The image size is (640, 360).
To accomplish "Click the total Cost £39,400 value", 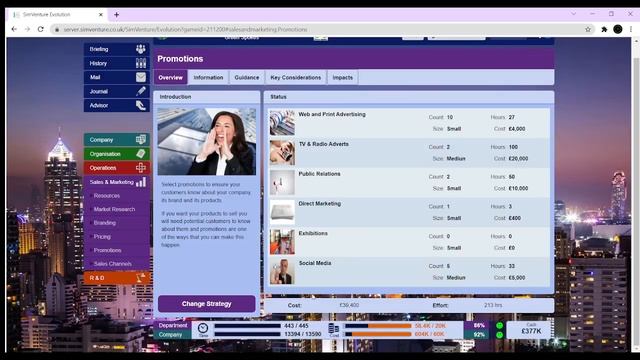I will [349, 305].
